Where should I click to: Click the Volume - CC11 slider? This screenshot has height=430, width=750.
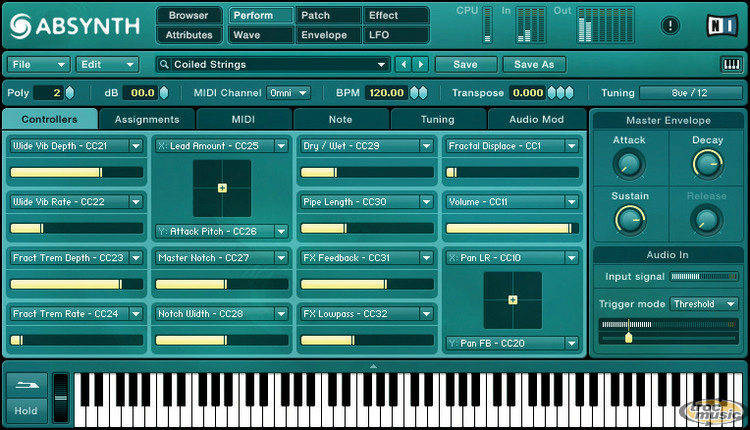tap(512, 229)
